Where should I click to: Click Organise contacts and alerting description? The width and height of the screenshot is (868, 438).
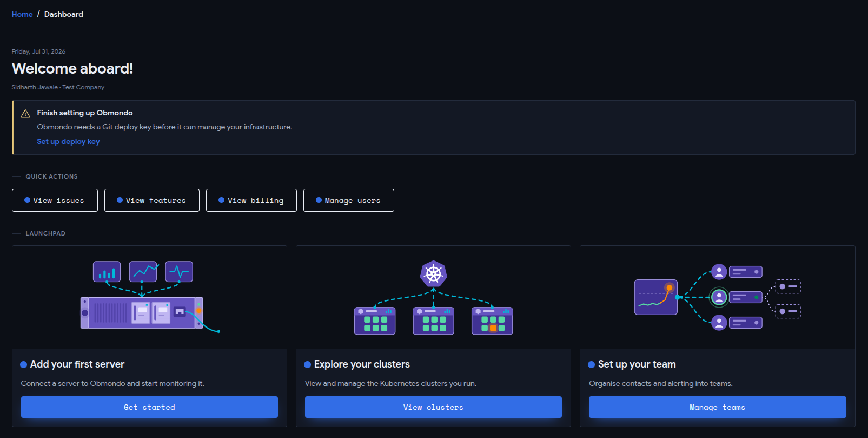(x=661, y=383)
